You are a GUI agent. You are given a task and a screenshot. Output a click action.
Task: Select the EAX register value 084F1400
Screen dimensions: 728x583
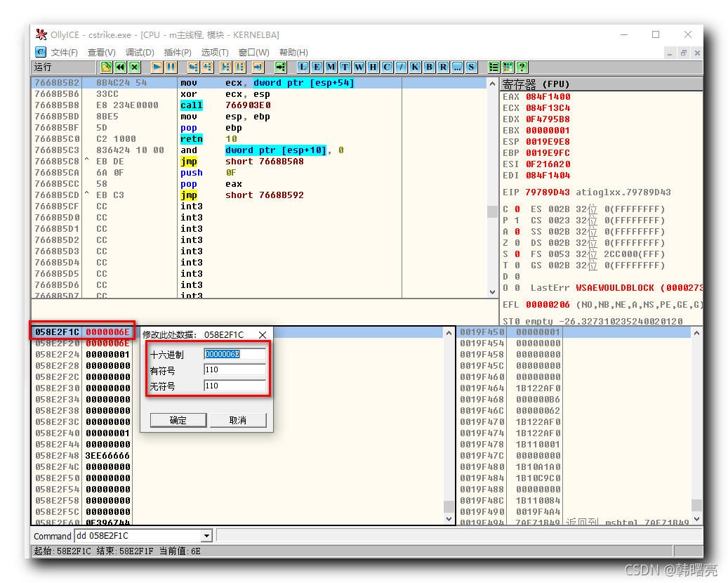point(548,97)
